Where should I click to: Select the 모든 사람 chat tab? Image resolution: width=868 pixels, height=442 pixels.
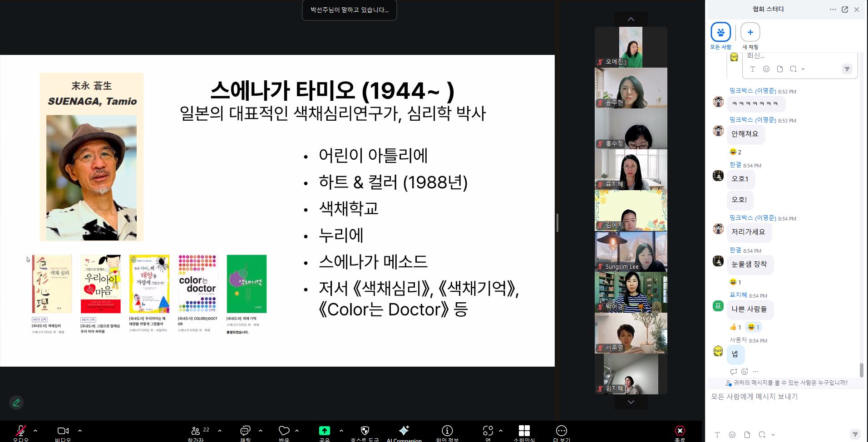[720, 32]
